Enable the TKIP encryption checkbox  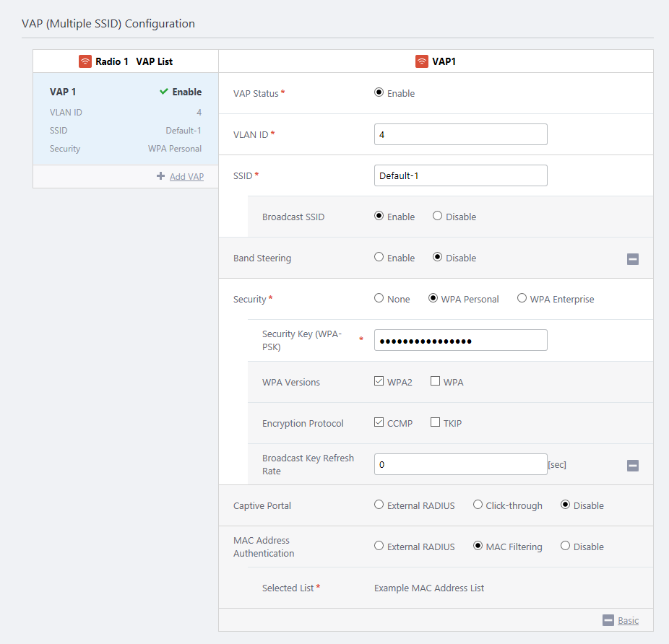(435, 422)
